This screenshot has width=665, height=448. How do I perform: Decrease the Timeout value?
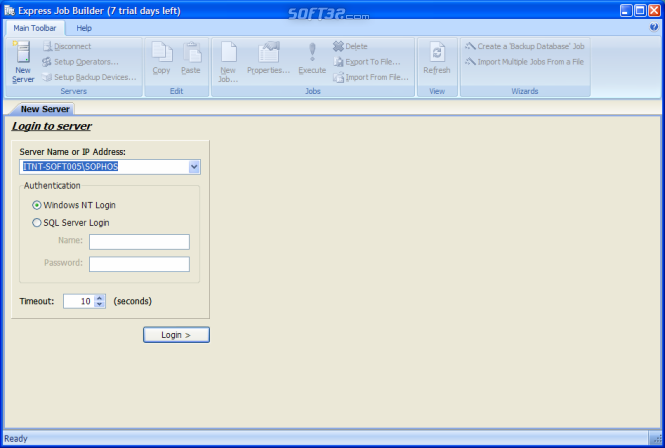(100, 304)
